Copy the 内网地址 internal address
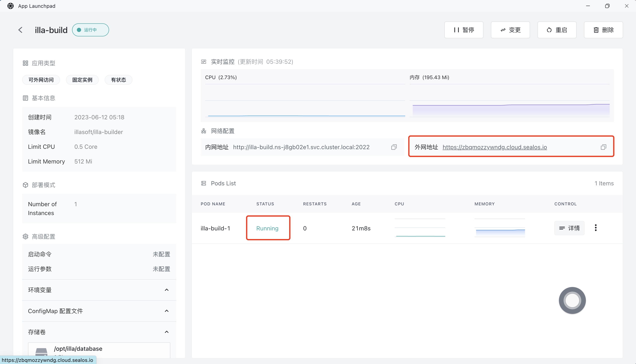Image resolution: width=636 pixels, height=364 pixels. pyautogui.click(x=394, y=147)
